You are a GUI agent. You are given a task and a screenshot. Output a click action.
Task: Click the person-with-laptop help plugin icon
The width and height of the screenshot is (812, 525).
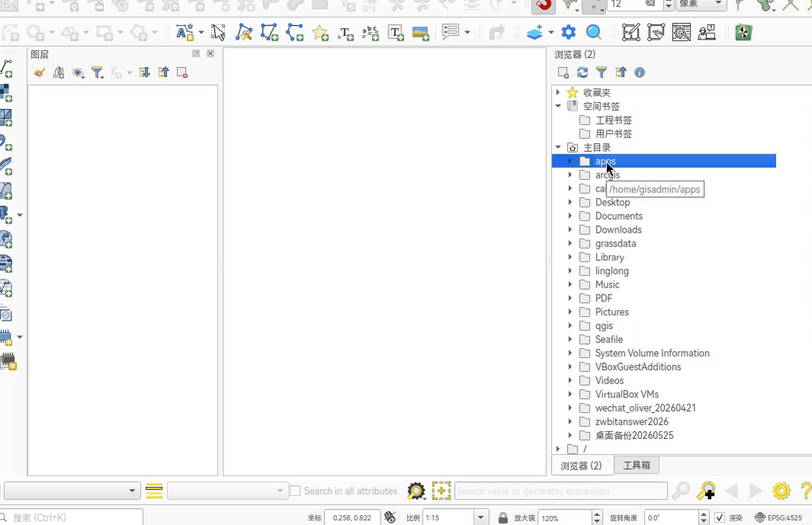[x=707, y=33]
